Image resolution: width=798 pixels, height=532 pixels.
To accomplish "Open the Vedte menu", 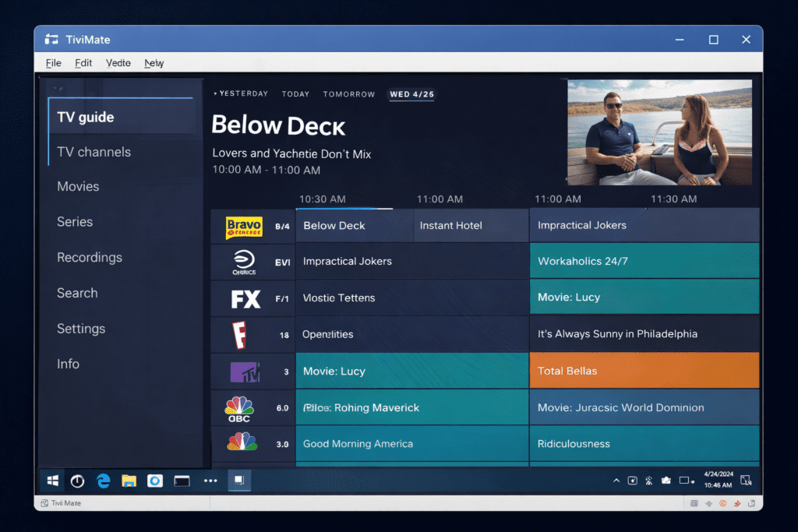I will click(x=118, y=63).
